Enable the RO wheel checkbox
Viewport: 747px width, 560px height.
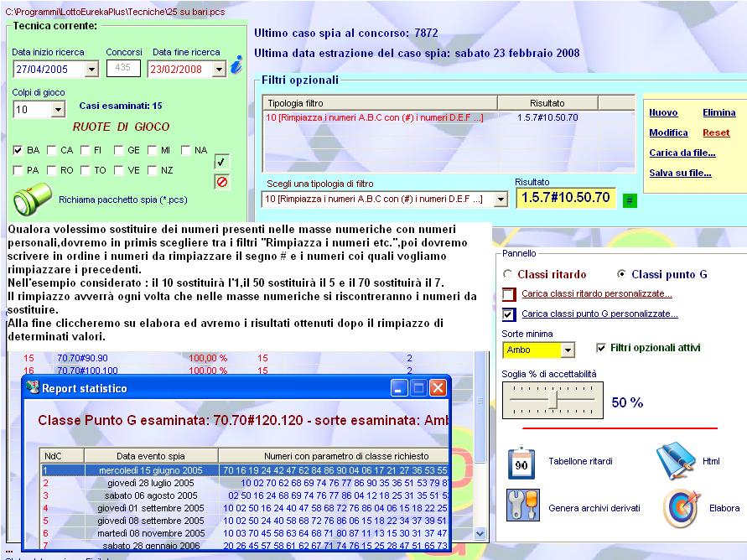click(x=51, y=170)
